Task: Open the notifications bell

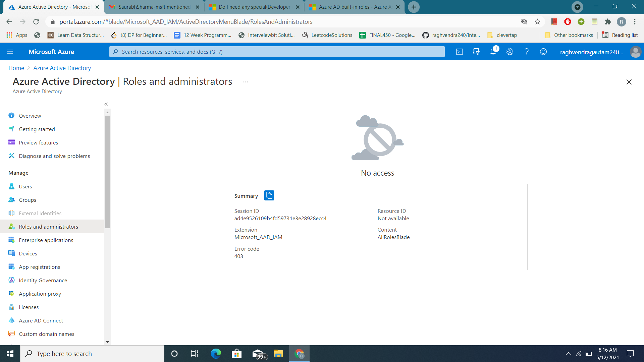Action: click(x=493, y=52)
